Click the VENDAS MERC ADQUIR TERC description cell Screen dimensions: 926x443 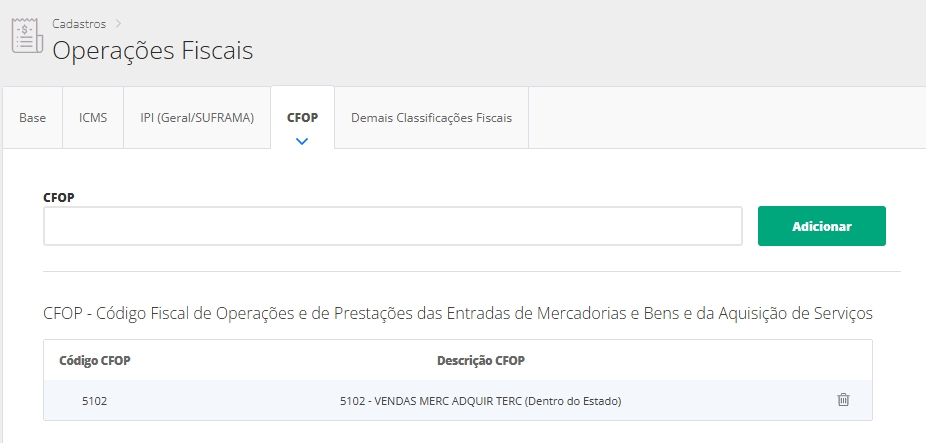[480, 401]
